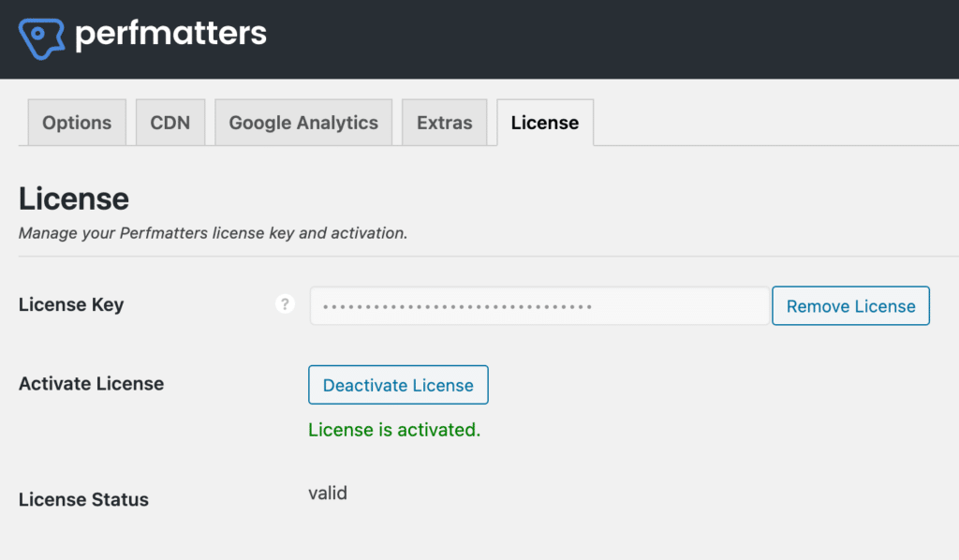This screenshot has width=959, height=560.
Task: Select the Google Analytics tab
Action: tap(303, 123)
